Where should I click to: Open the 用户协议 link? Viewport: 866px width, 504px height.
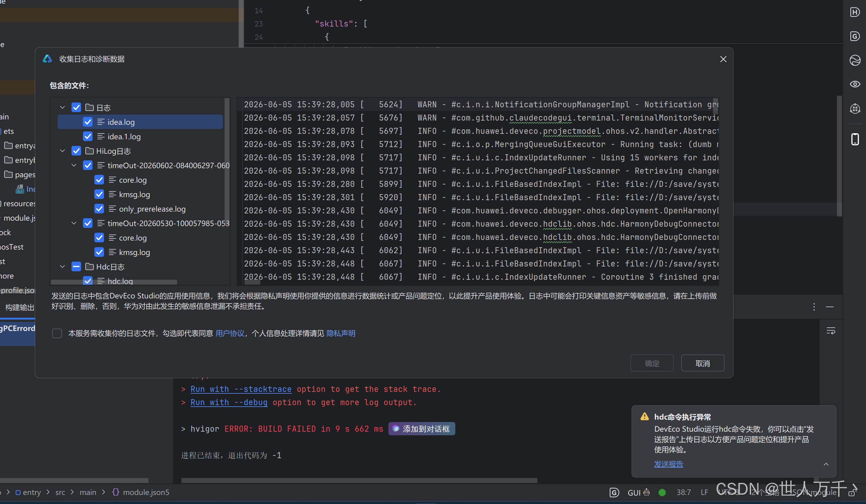229,333
